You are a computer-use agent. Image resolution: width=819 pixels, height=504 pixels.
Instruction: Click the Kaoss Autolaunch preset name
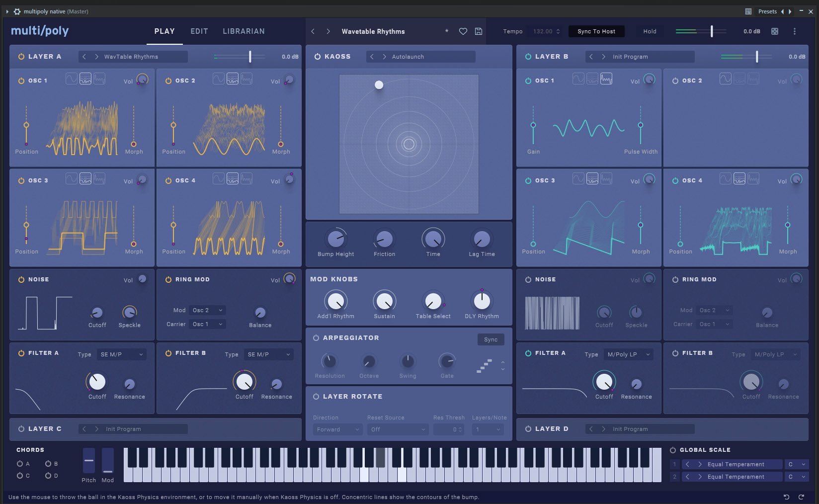[x=408, y=57]
